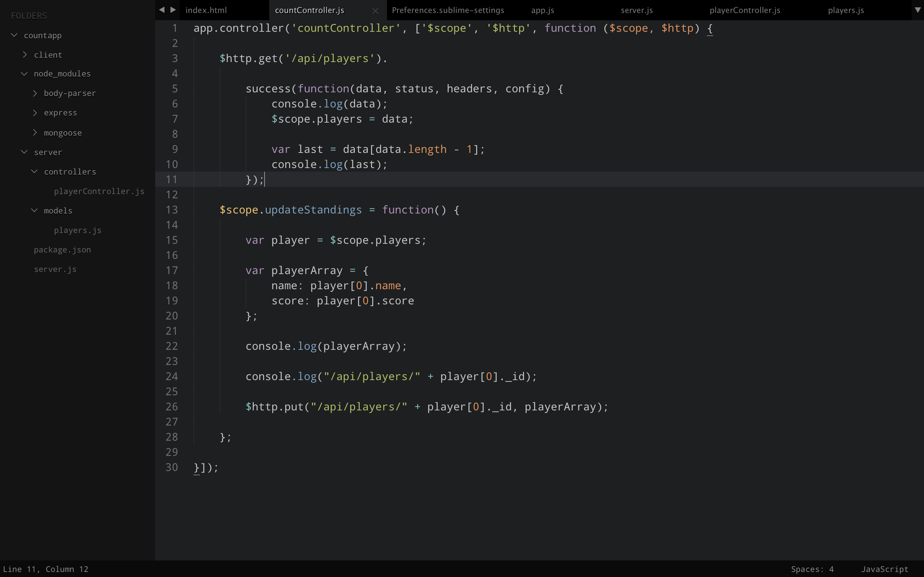Expand the express folder chevron
Image resolution: width=924 pixels, height=577 pixels.
coord(35,113)
